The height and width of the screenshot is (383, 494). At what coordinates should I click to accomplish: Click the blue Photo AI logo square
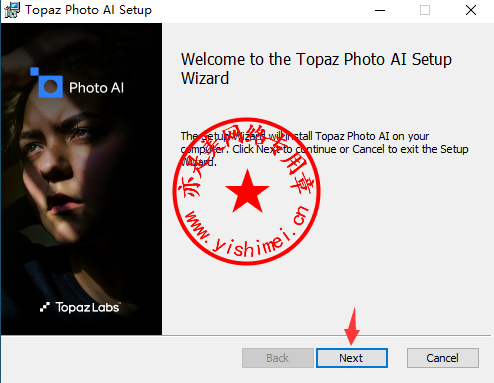[x=47, y=83]
